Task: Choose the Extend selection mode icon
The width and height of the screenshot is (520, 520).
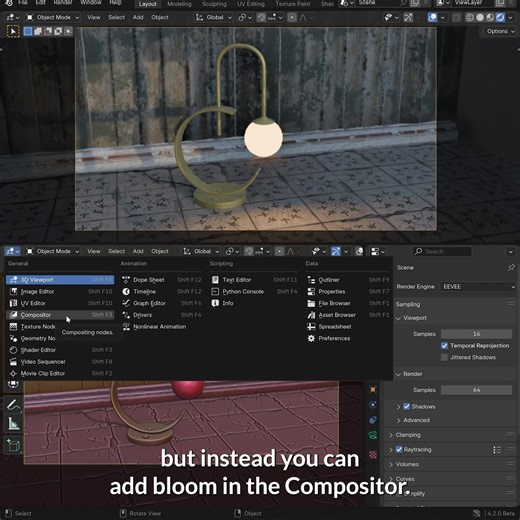Action: 38,31
